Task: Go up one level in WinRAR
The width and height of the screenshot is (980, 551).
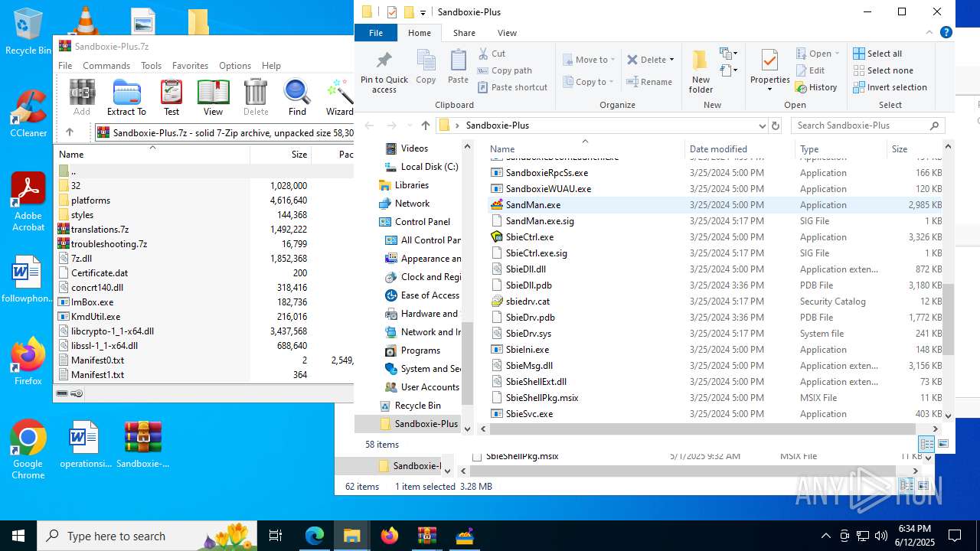Action: pyautogui.click(x=69, y=132)
